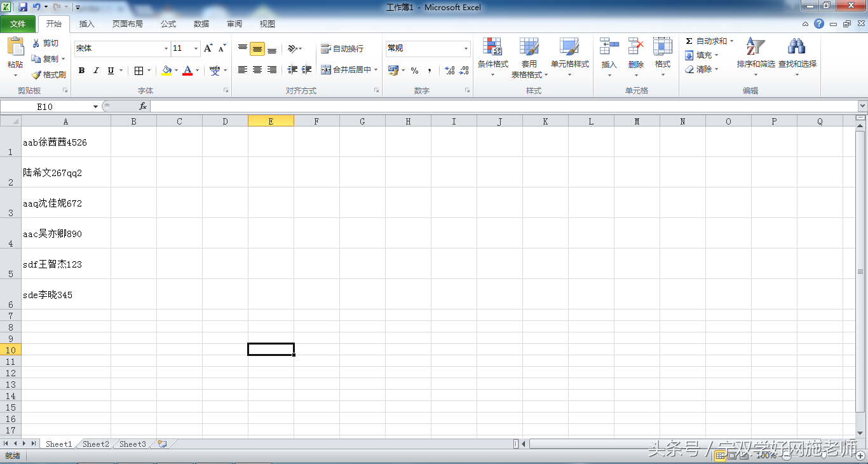Screen dimensions: 868x464
Task: Toggle Italic formatting
Action: (96, 71)
